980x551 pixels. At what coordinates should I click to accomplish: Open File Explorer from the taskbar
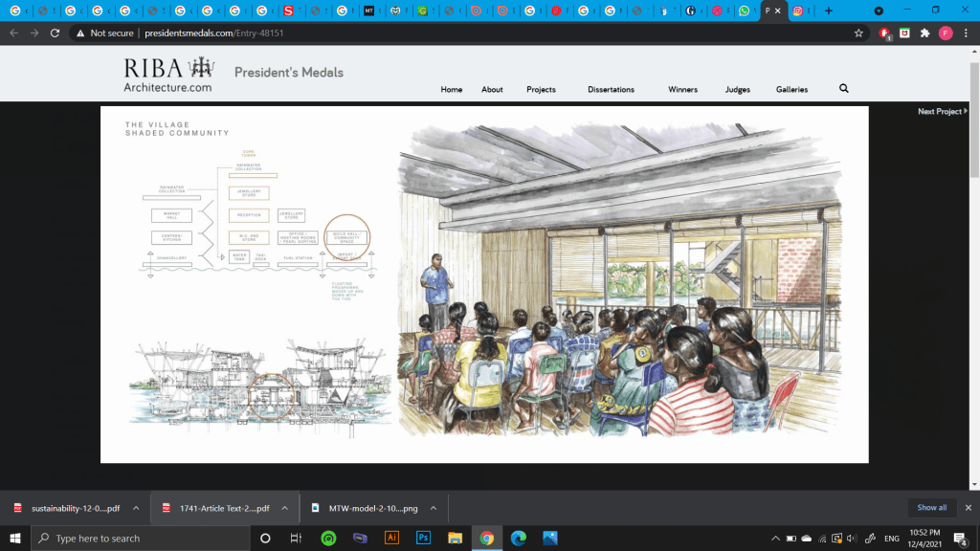click(x=455, y=538)
